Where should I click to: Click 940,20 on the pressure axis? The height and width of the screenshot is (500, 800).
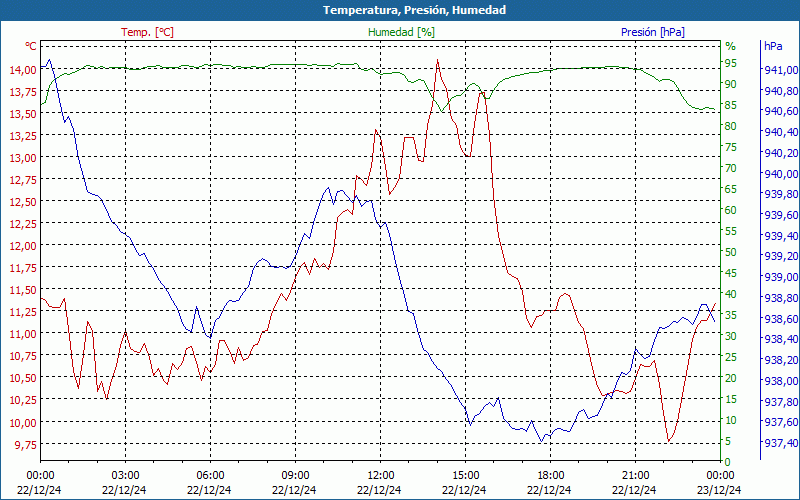pyautogui.click(x=780, y=153)
